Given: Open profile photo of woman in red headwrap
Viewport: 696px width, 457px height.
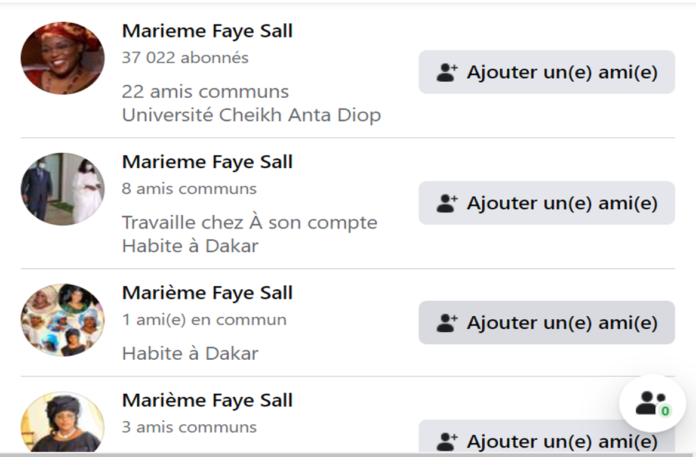Looking at the screenshot, I should tap(63, 58).
